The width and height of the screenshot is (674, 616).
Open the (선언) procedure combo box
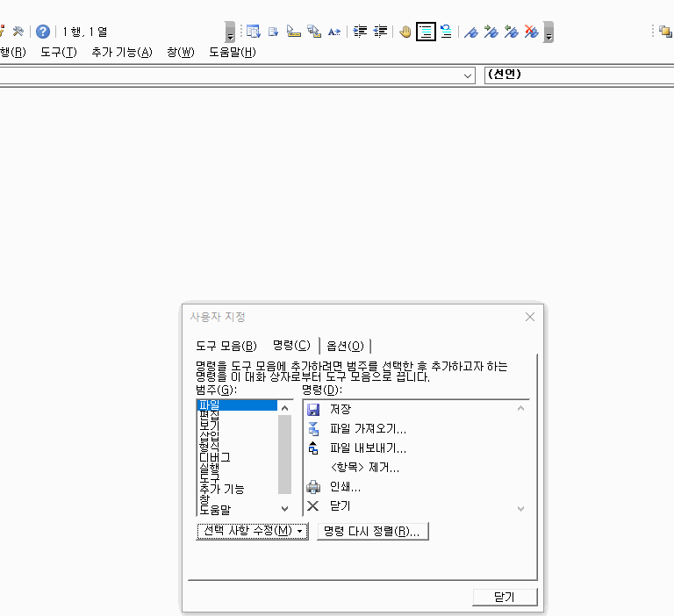point(578,75)
